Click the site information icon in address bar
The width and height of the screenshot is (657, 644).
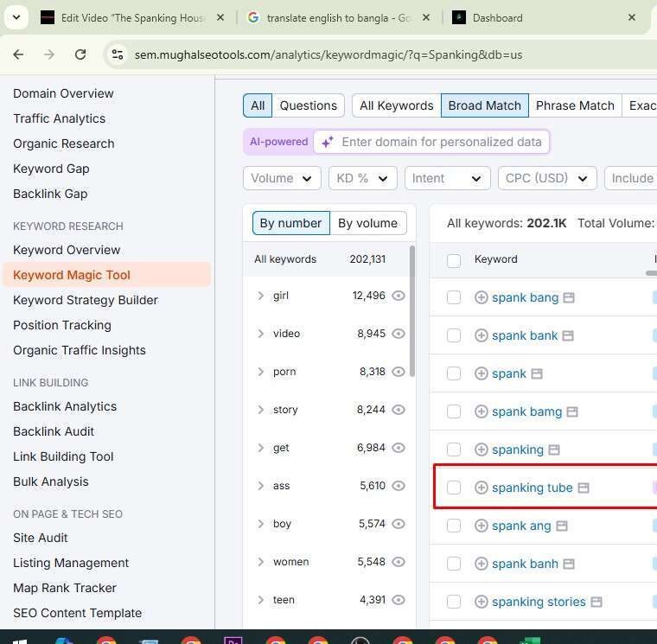[117, 54]
